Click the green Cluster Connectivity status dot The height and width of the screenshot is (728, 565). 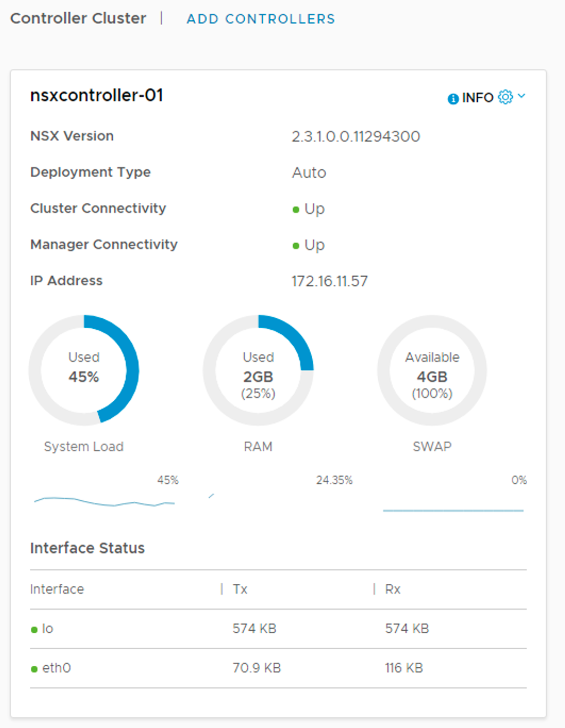[x=296, y=210]
